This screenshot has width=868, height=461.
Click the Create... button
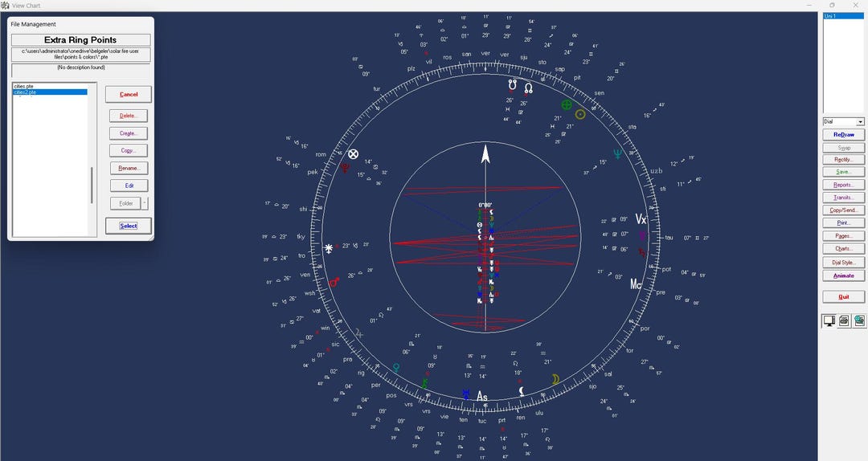tap(129, 133)
